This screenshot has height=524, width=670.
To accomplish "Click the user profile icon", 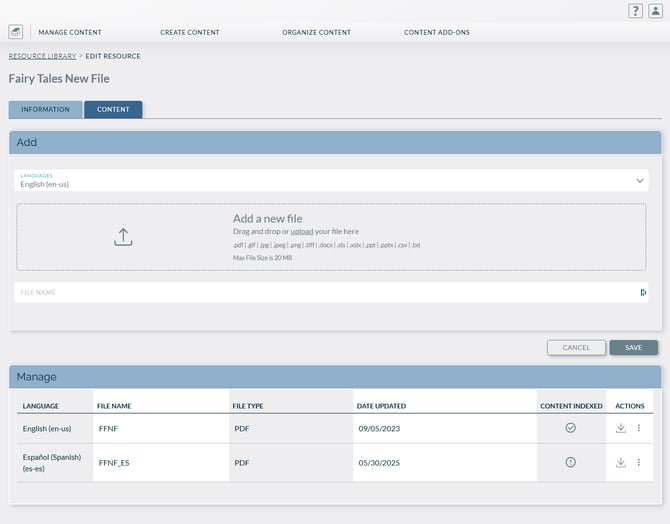I will (x=655, y=11).
